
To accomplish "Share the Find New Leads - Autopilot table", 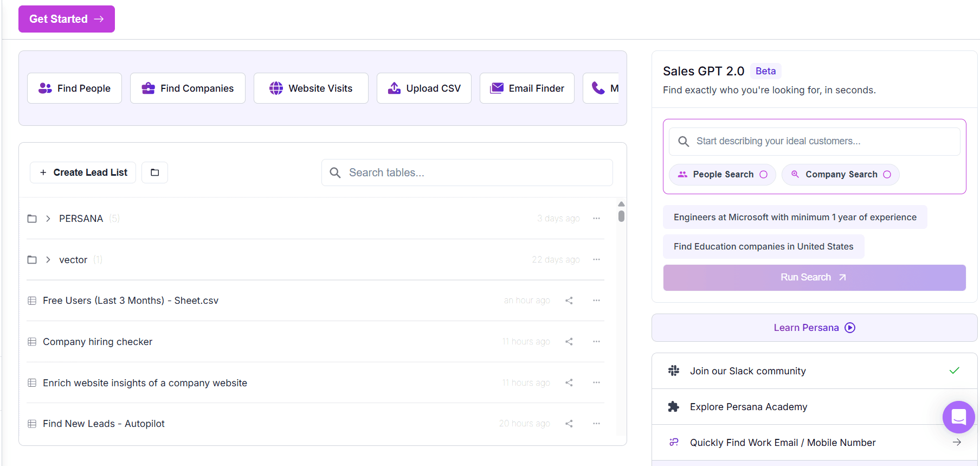I will (x=569, y=424).
